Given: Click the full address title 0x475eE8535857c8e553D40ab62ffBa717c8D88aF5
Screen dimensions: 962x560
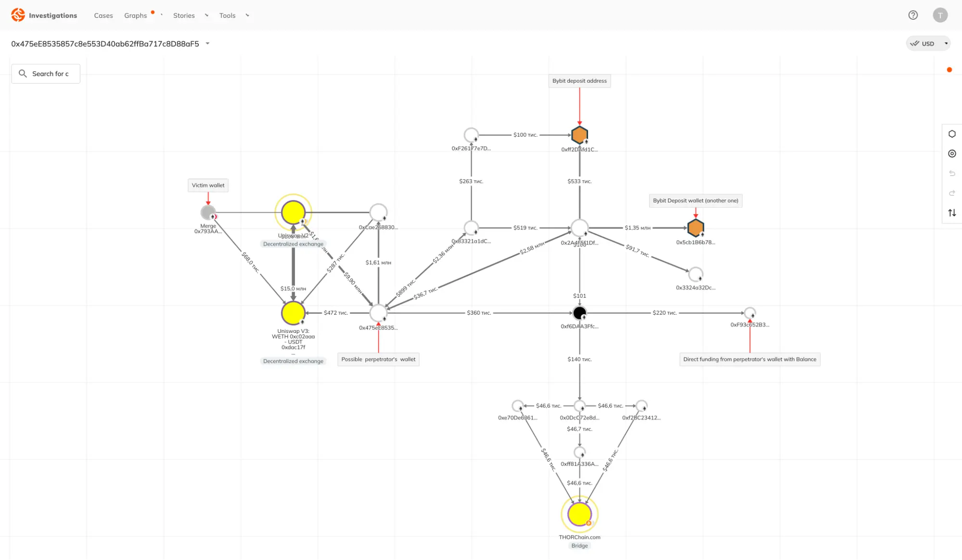Looking at the screenshot, I should coord(105,44).
